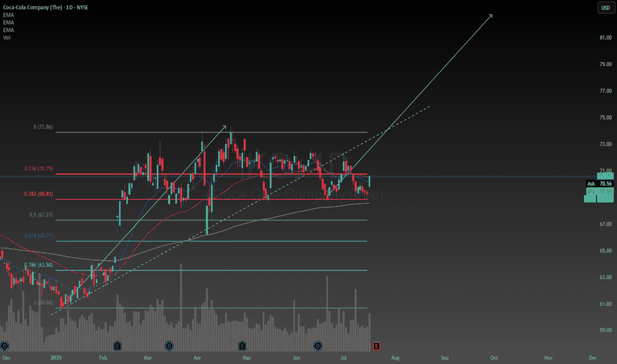The width and height of the screenshot is (617, 364).
Task: Click the 79.00 price axis label
Action: pos(606,64)
